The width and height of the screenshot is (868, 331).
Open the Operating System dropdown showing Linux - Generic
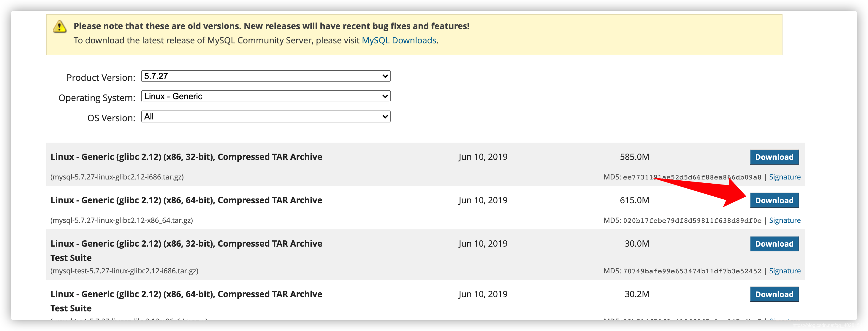coord(265,97)
